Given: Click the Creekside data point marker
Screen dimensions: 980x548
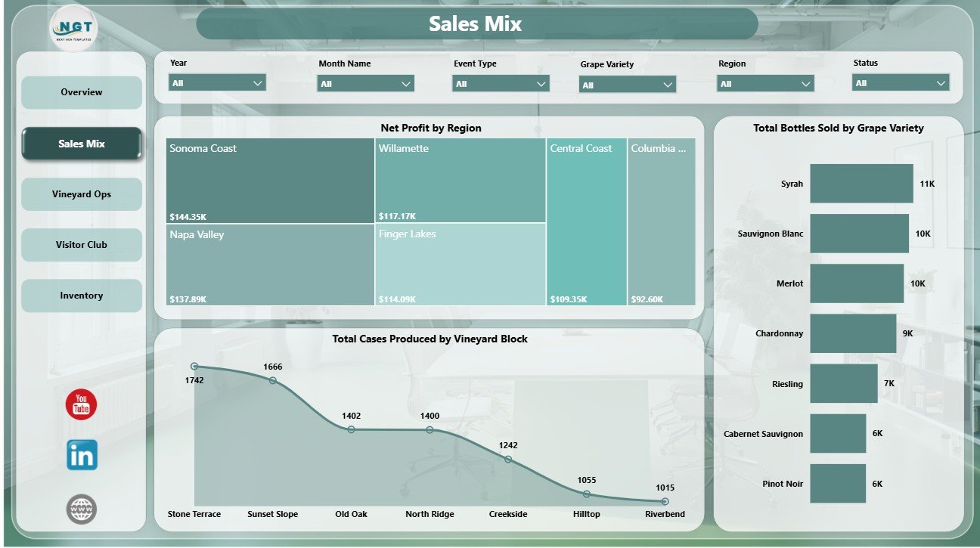Looking at the screenshot, I should (508, 459).
